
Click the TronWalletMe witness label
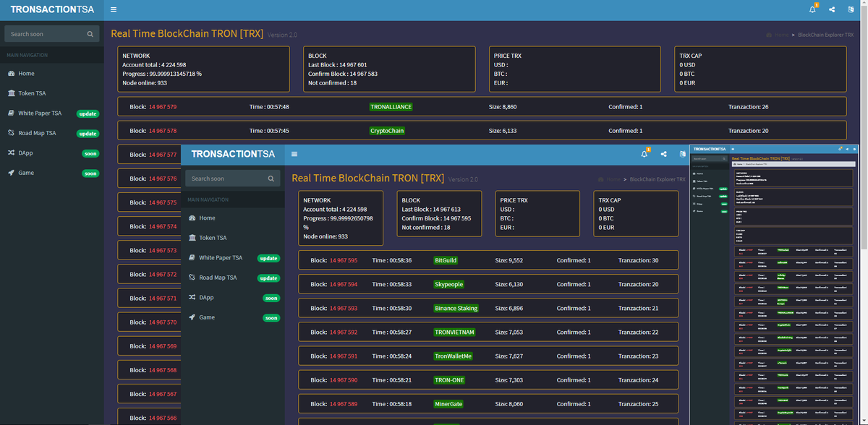pos(454,356)
